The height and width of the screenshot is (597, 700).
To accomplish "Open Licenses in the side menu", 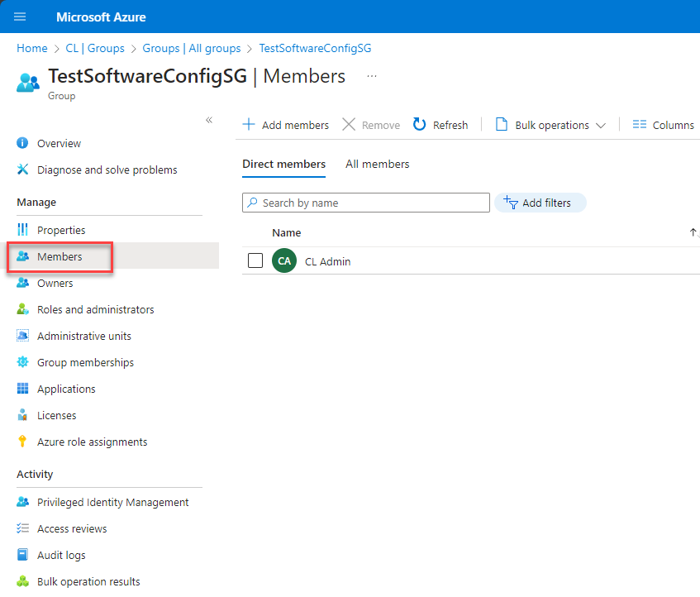I will coord(57,415).
